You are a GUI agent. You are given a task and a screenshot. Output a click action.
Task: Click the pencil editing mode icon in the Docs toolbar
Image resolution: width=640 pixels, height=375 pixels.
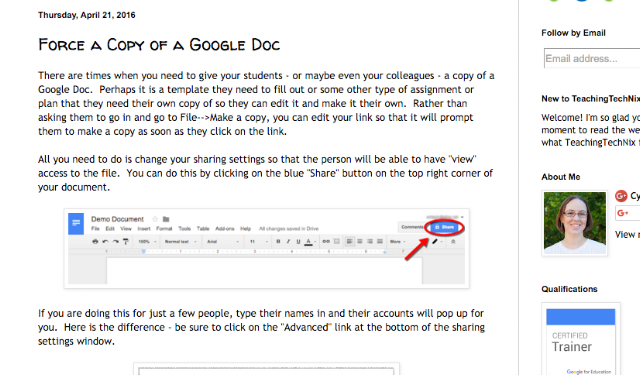coord(435,242)
